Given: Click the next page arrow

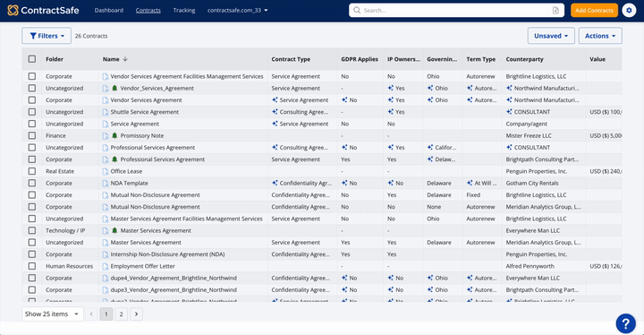Looking at the screenshot, I should point(136,314).
